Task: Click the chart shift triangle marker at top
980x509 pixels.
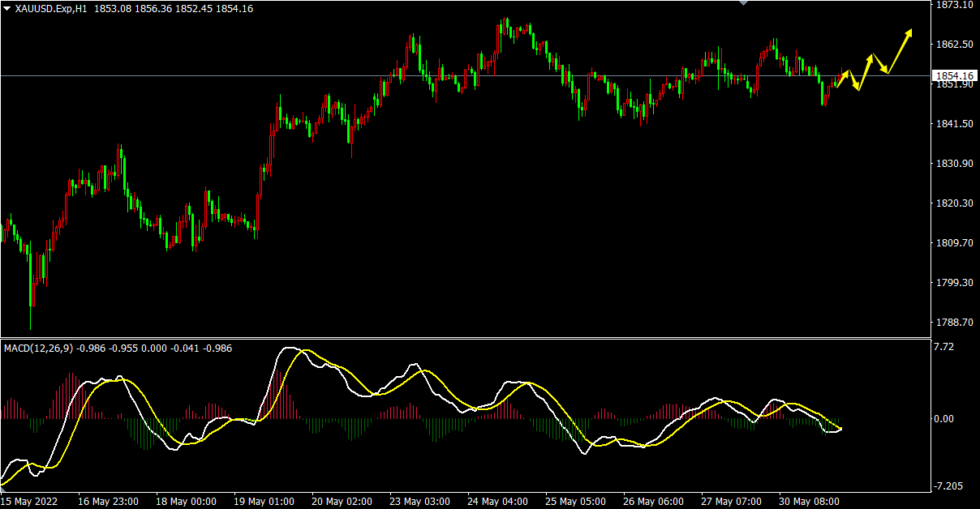Action: pos(744,3)
